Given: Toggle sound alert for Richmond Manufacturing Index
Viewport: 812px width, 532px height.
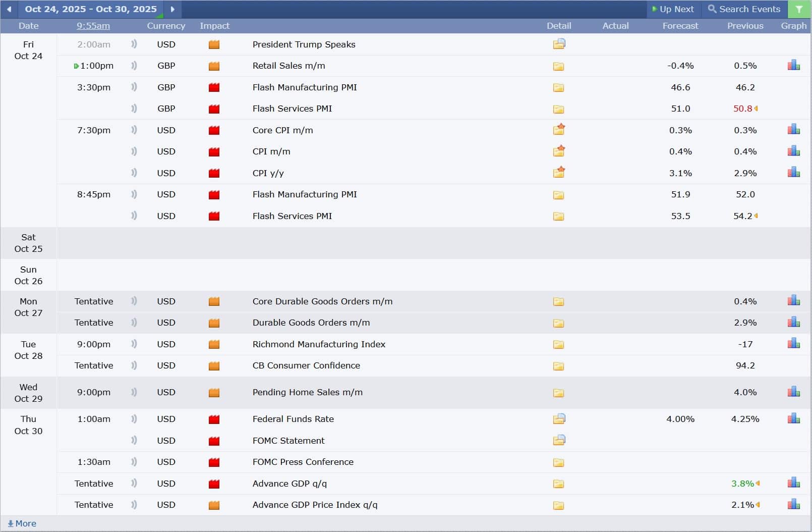Looking at the screenshot, I should click(134, 344).
